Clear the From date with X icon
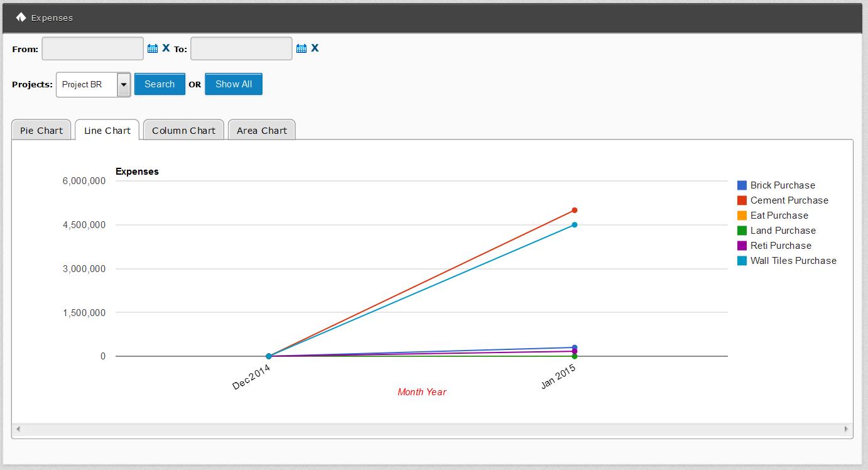The width and height of the screenshot is (868, 470). 166,48
